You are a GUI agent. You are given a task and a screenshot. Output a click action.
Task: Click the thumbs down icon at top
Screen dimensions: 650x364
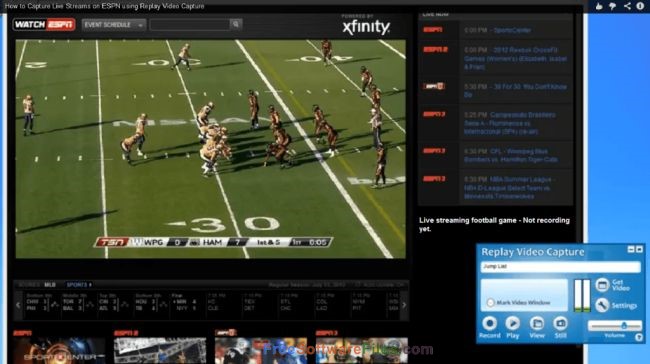(x=613, y=6)
